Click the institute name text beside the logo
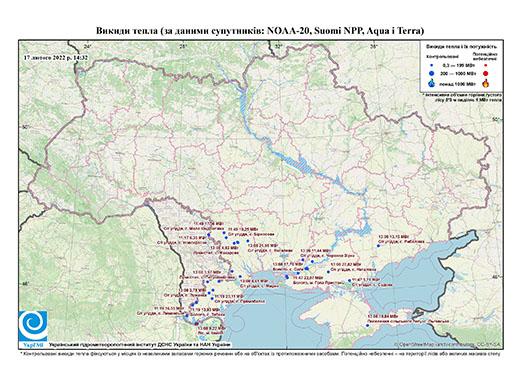Image resolution: width=520 pixels, height=368 pixels. 139,344
